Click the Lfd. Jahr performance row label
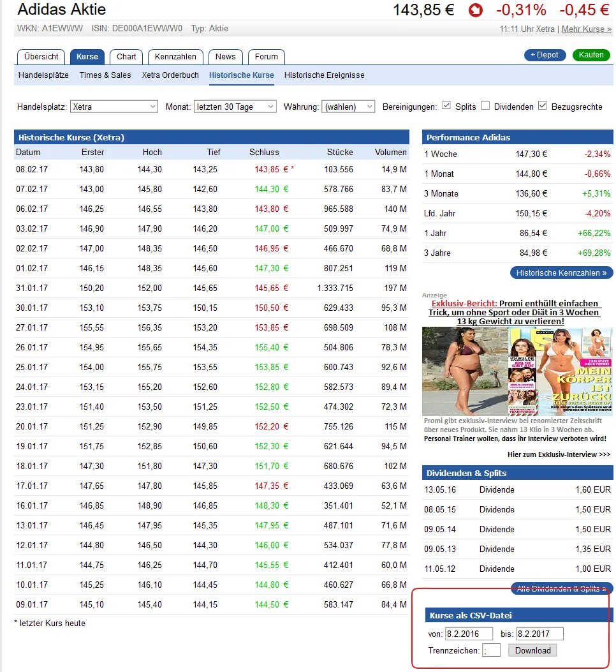The image size is (616, 672). (439, 213)
